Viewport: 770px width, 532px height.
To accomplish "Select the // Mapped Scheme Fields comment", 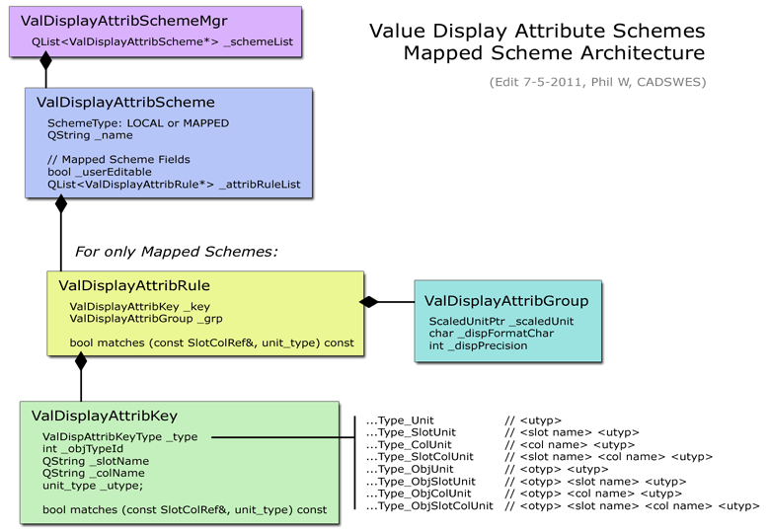I will [x=118, y=160].
